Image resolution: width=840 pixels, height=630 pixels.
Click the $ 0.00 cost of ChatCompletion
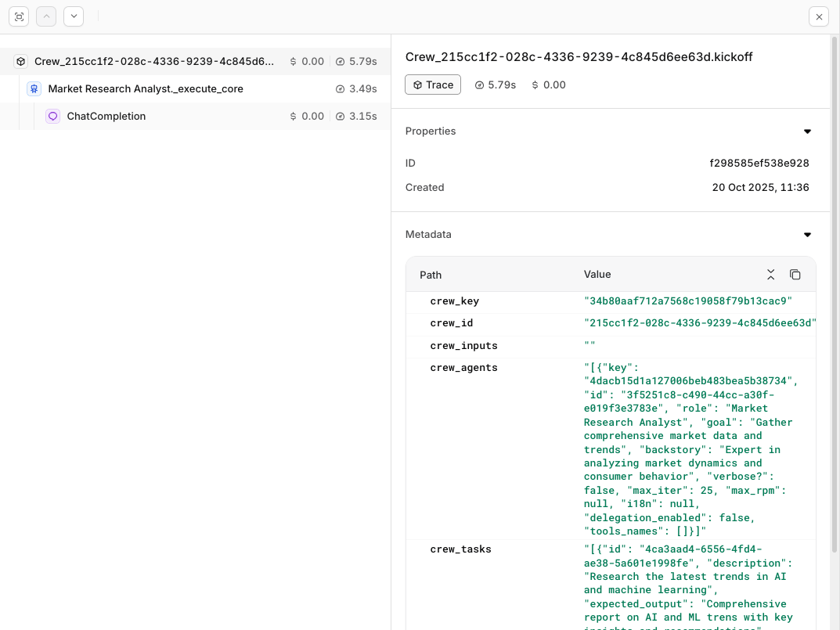307,117
